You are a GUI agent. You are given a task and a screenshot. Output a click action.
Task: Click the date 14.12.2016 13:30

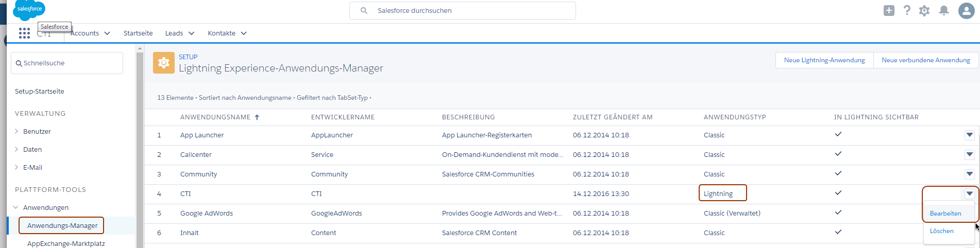601,194
